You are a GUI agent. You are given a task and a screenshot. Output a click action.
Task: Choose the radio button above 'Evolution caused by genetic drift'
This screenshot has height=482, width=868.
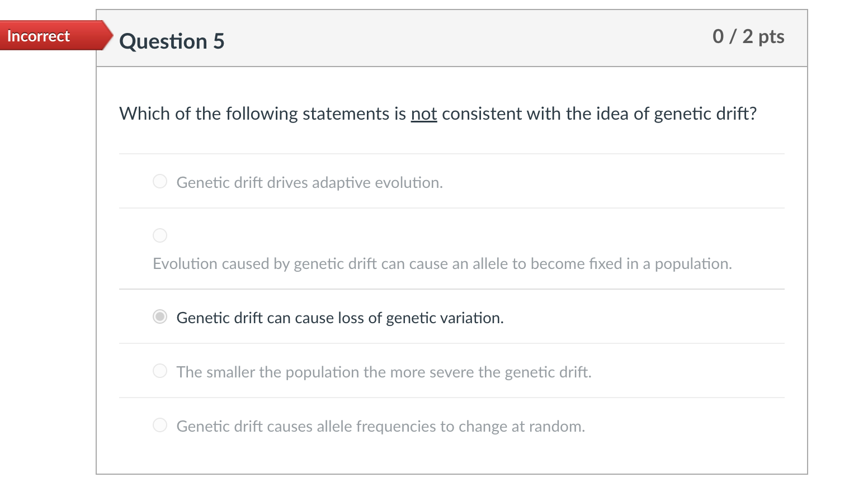pyautogui.click(x=160, y=235)
